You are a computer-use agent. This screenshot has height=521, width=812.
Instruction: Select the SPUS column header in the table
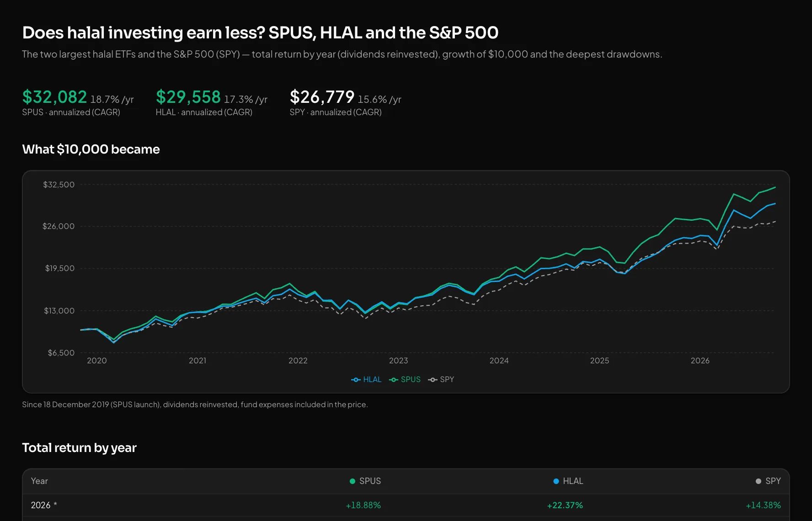coord(365,481)
